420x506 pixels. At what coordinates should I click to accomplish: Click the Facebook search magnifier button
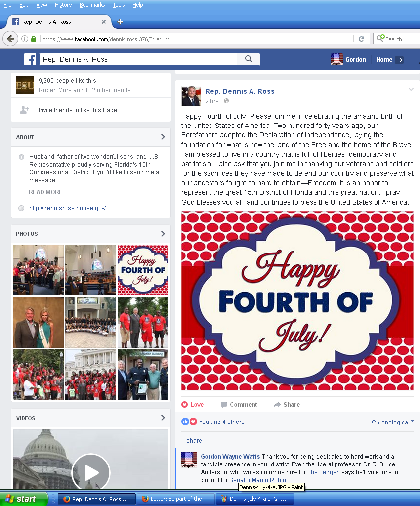pyautogui.click(x=249, y=59)
